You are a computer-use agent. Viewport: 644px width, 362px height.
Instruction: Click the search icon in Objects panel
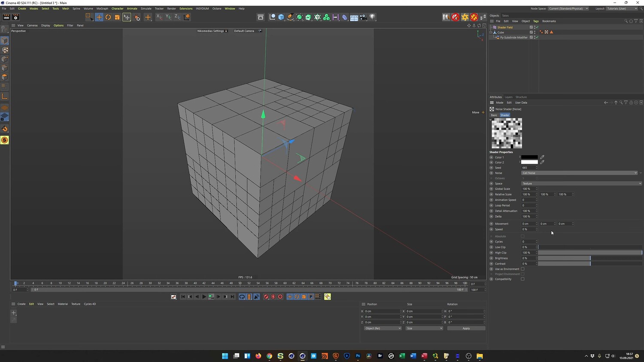(626, 21)
